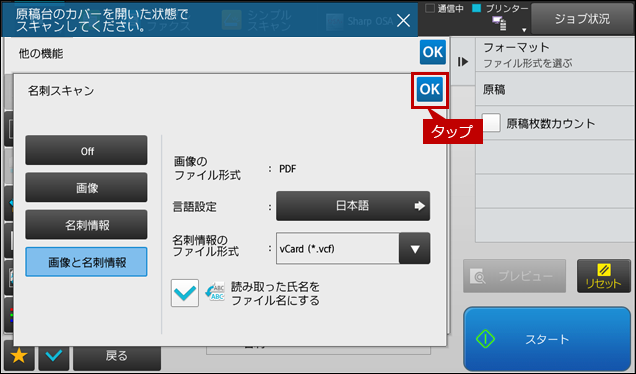Click the green start diamond icon
Screen dimensions: 636x374
click(x=486, y=339)
